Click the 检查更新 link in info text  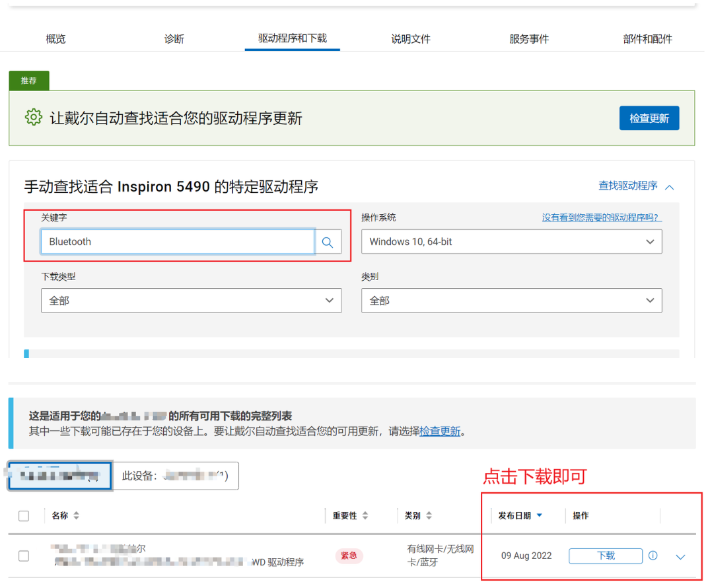click(x=440, y=431)
